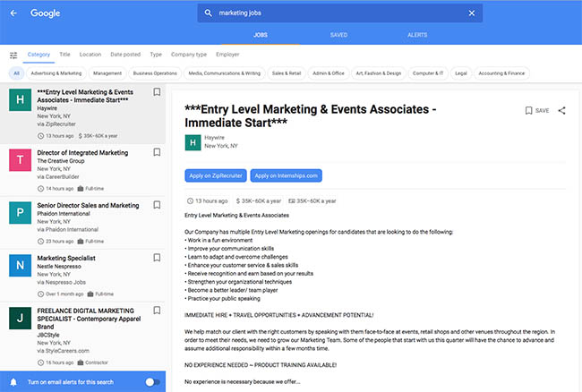This screenshot has height=392, width=582.
Task: Open the filter sliders icon
Action: click(x=13, y=55)
